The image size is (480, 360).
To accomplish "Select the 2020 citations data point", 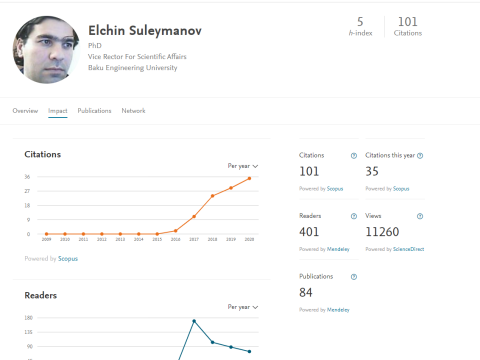I will tap(249, 179).
